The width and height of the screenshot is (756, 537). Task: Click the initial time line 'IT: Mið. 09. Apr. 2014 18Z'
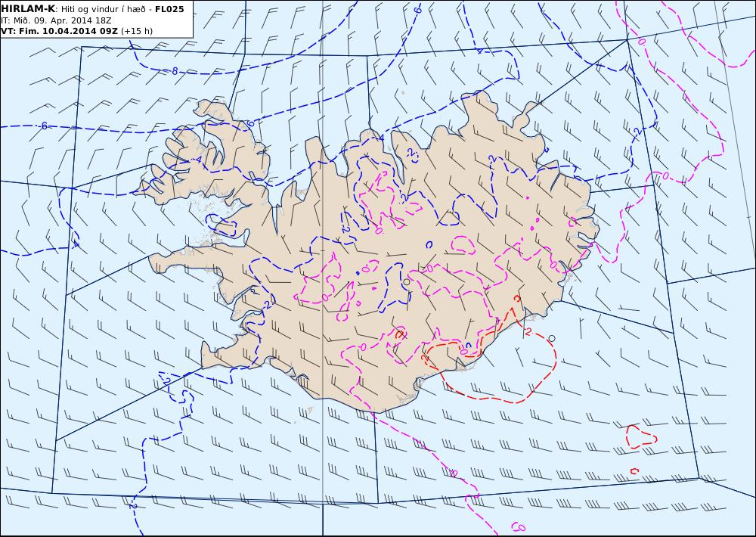coord(57,20)
